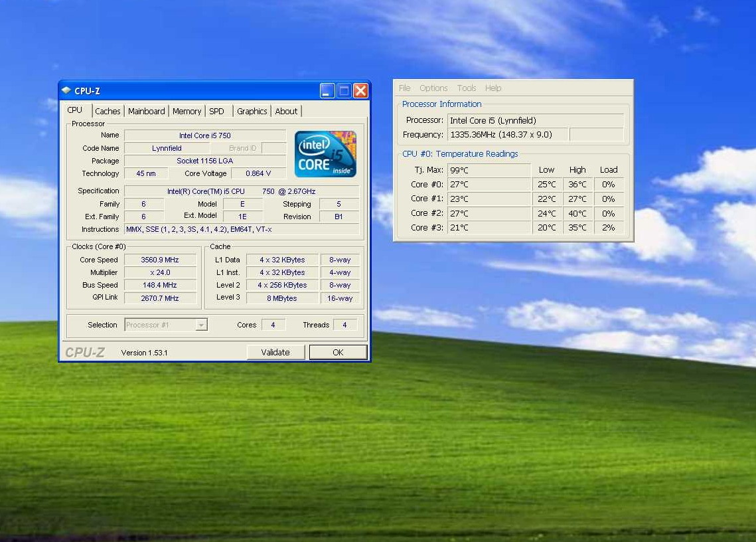
Task: Click the Core #3 temperature 21°C
Action: [x=489, y=227]
